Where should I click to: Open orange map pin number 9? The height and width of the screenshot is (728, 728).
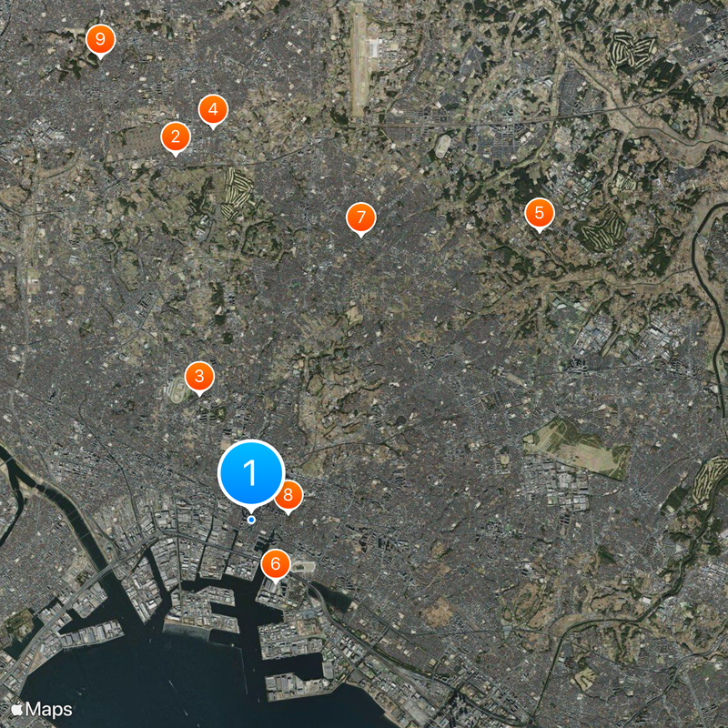[x=100, y=39]
